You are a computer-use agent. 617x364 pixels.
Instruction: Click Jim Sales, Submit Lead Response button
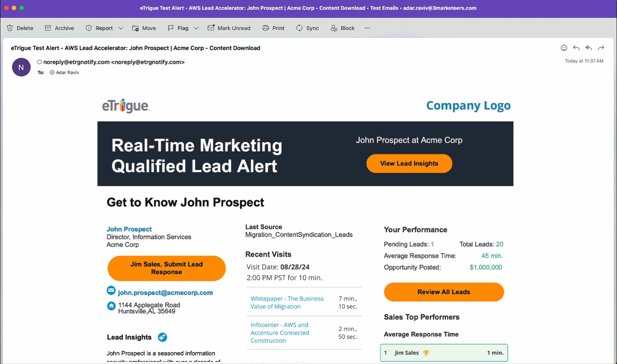click(x=167, y=268)
